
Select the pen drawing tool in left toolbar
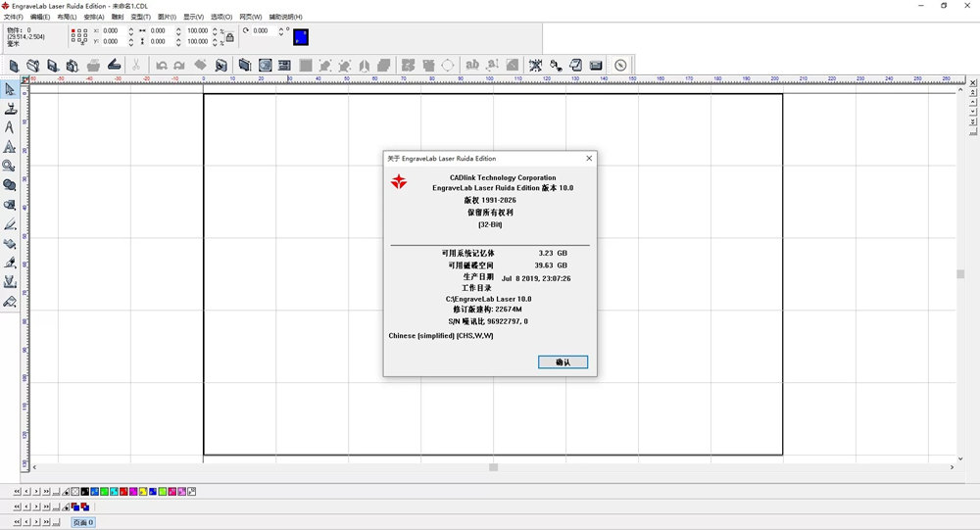(x=10, y=223)
